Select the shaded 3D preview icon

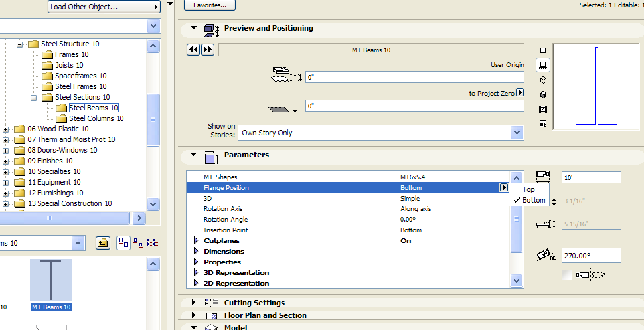pos(543,94)
